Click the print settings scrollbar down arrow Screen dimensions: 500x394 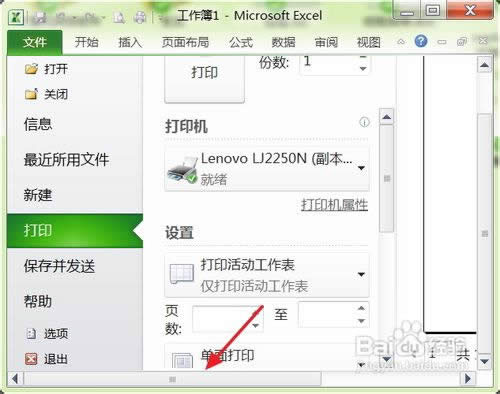click(387, 359)
